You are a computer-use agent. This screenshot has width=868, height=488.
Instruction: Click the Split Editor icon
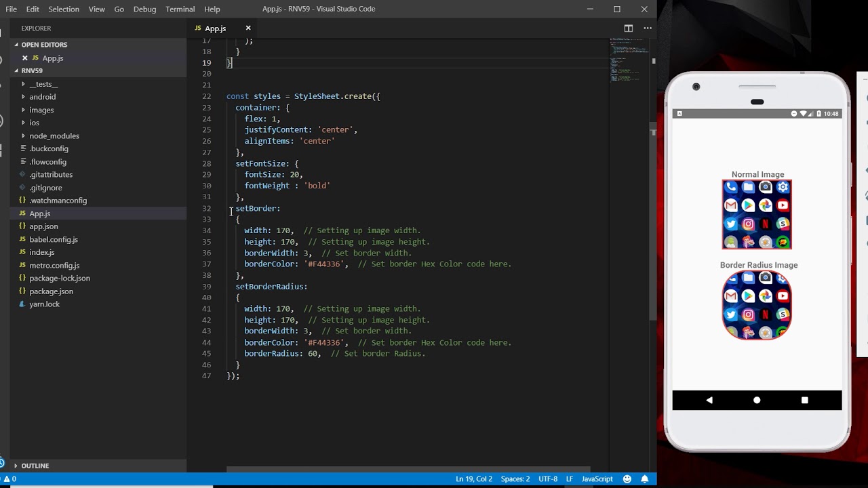tap(629, 28)
